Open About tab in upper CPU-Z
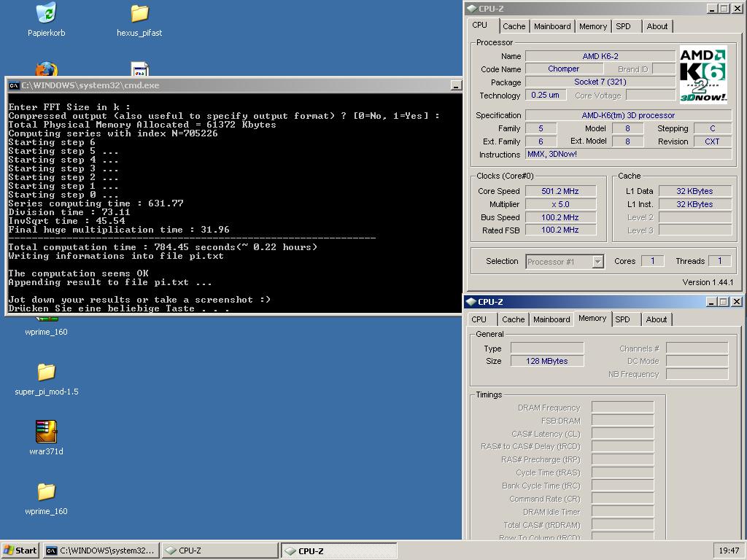The image size is (747, 560). tap(657, 27)
